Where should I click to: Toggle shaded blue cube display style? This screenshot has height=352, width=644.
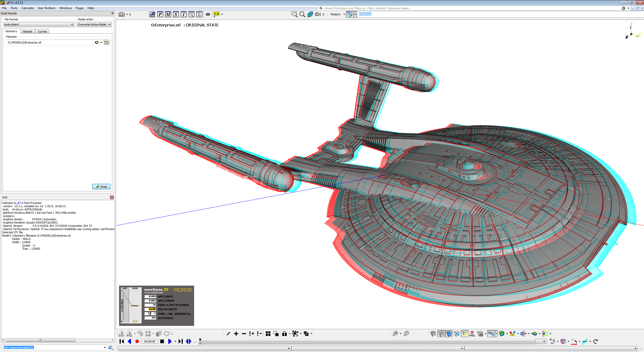coord(449,334)
